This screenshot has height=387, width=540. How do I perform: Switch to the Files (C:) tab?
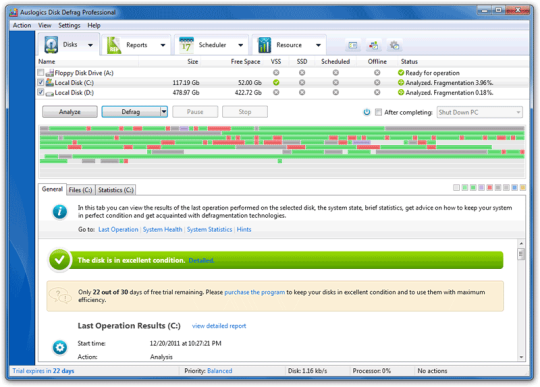(x=80, y=190)
